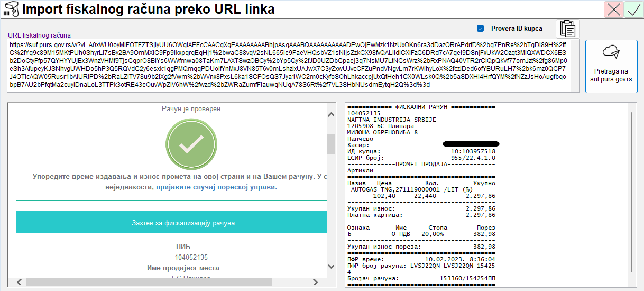The height and width of the screenshot is (291, 644).
Task: Click the red X cancel button
Action: (x=614, y=10)
